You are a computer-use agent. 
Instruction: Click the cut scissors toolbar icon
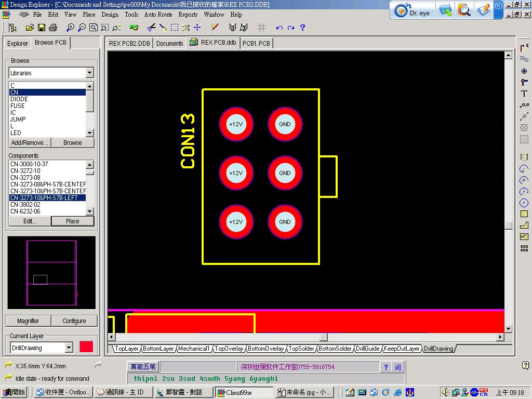pos(151,28)
